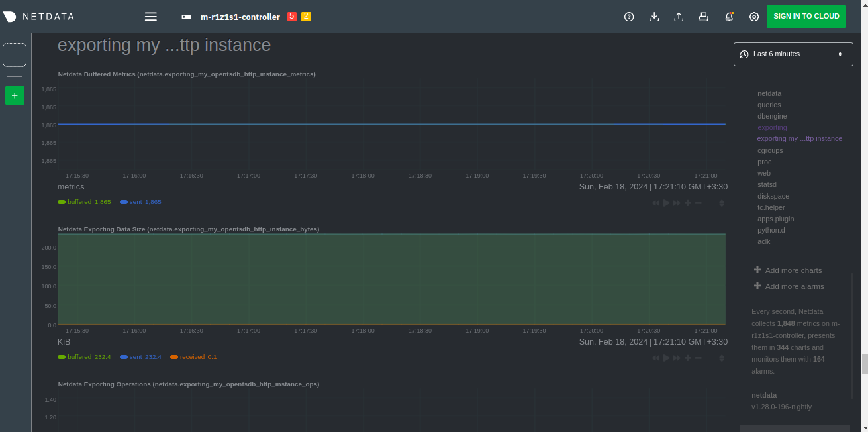Screen dimensions: 868x432
Task: Select cgroups in the right section menu
Action: [x=769, y=150]
